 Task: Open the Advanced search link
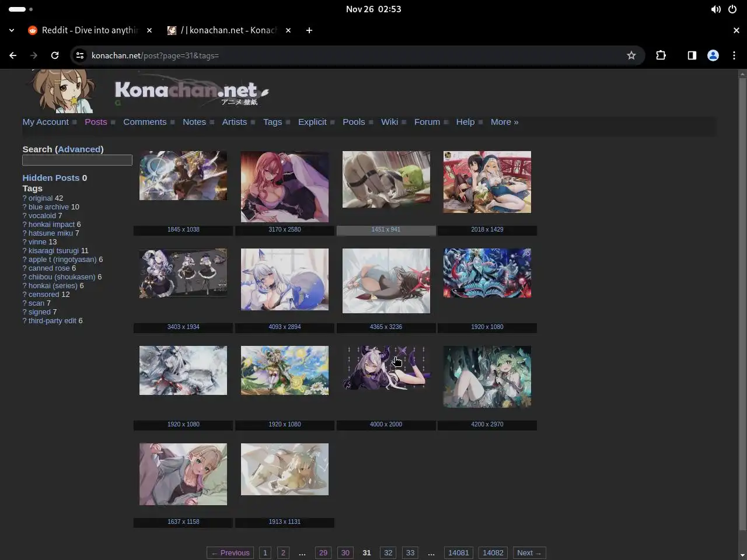[x=79, y=149]
